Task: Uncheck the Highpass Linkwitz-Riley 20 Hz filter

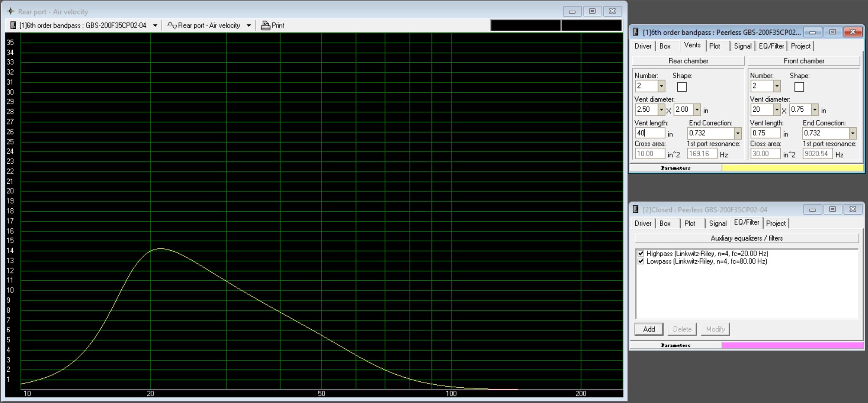Action: tap(641, 254)
